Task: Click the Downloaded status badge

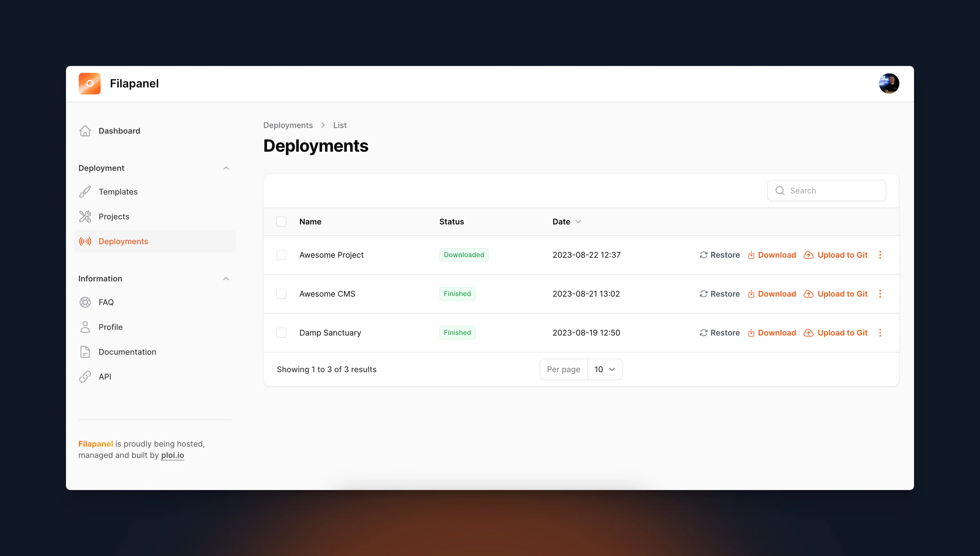Action: 464,255
